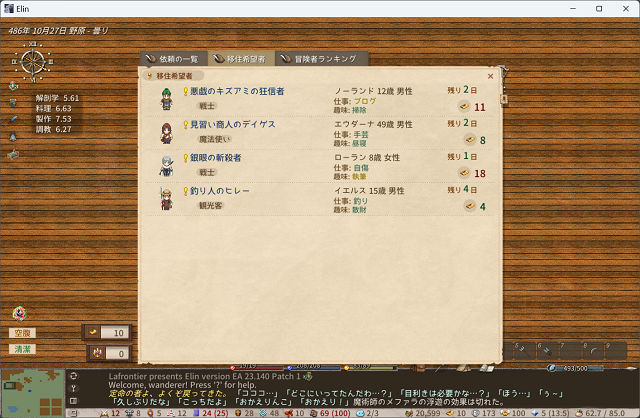Maximize the Elin window
This screenshot has width=640, height=418.
[599, 9]
